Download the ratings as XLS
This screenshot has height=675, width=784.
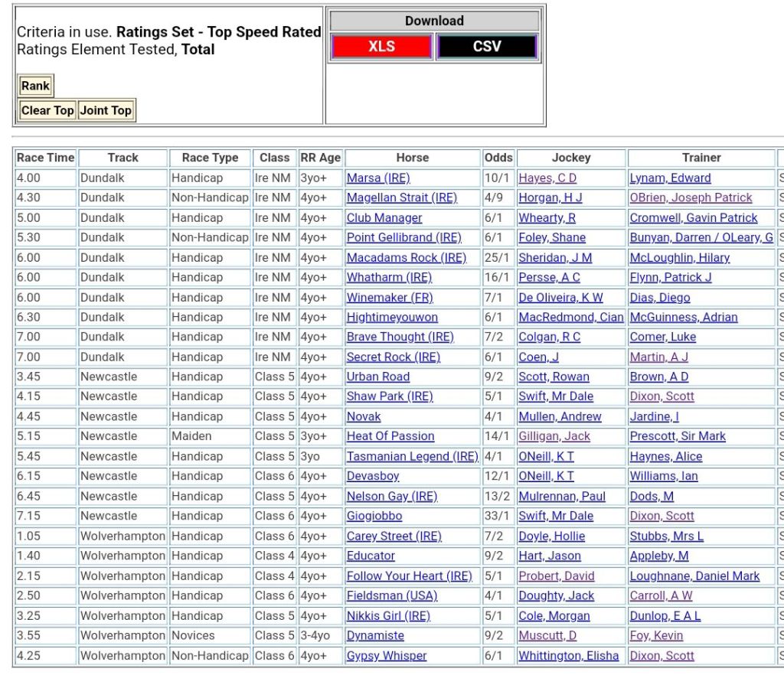[x=381, y=47]
